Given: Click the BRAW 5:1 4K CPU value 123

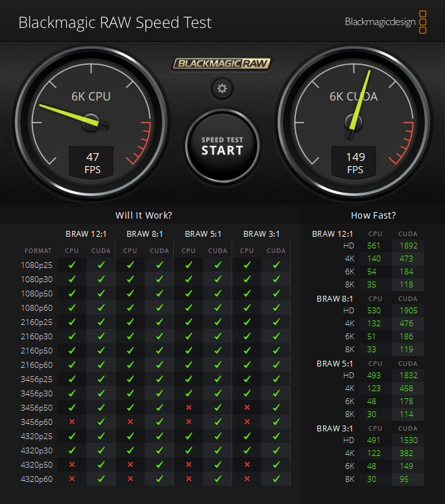Looking at the screenshot, I should pyautogui.click(x=374, y=389).
